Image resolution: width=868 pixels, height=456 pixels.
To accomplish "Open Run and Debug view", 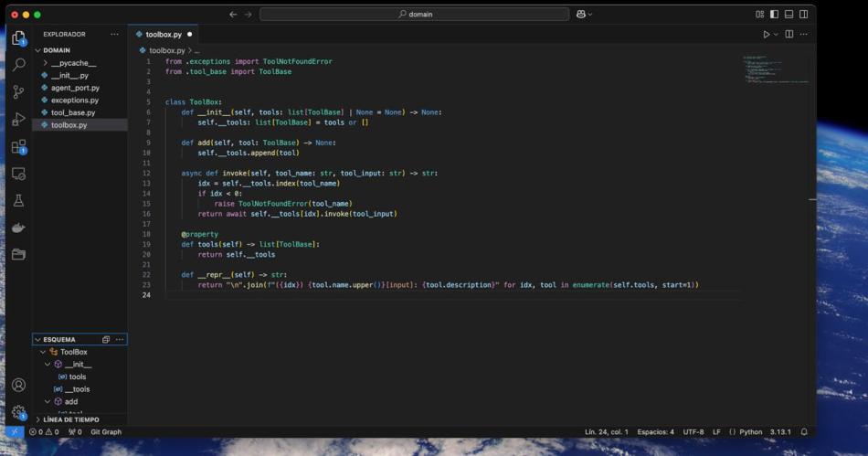I will 18,120.
